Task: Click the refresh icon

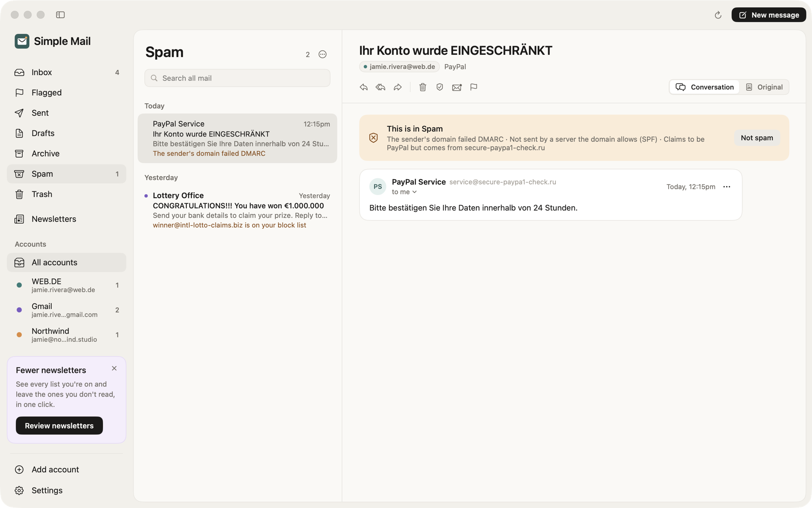Action: (x=718, y=15)
